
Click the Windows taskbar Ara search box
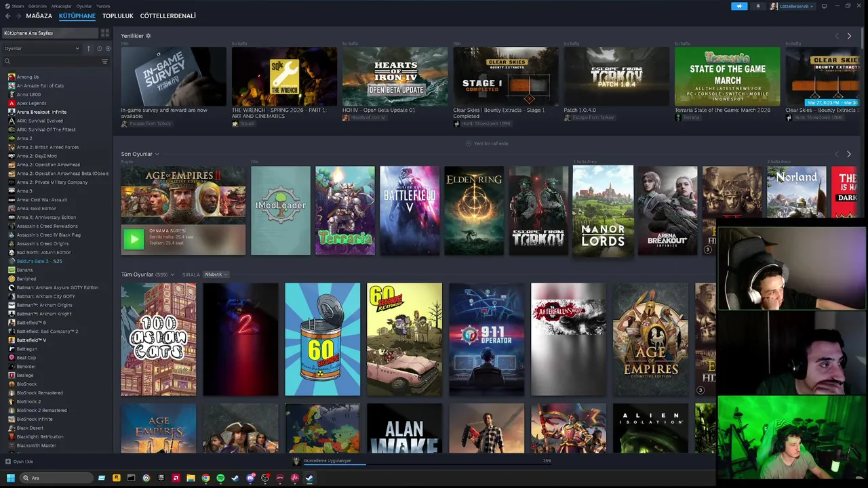(x=57, y=478)
